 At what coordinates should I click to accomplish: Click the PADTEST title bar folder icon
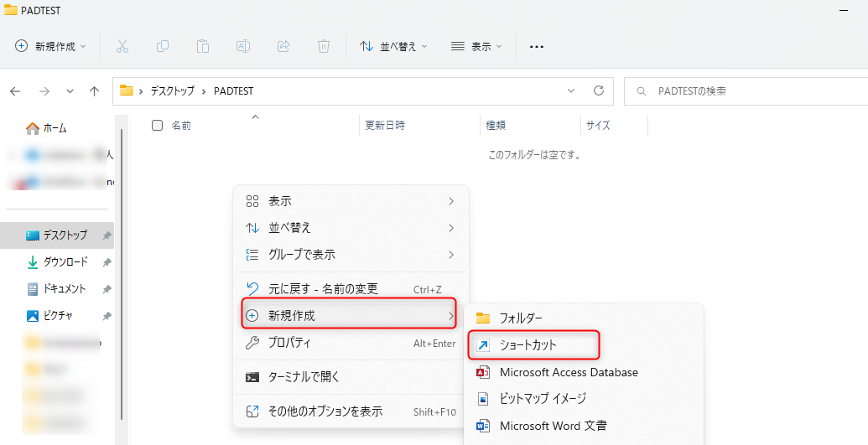[x=11, y=11]
